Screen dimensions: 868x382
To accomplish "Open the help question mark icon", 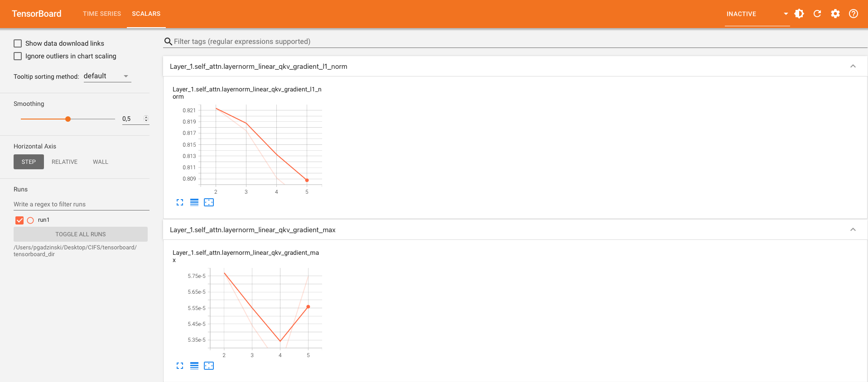I will [x=854, y=14].
